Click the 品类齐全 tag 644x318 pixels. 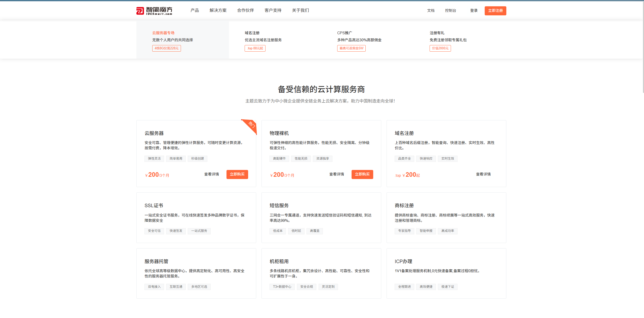pos(404,159)
